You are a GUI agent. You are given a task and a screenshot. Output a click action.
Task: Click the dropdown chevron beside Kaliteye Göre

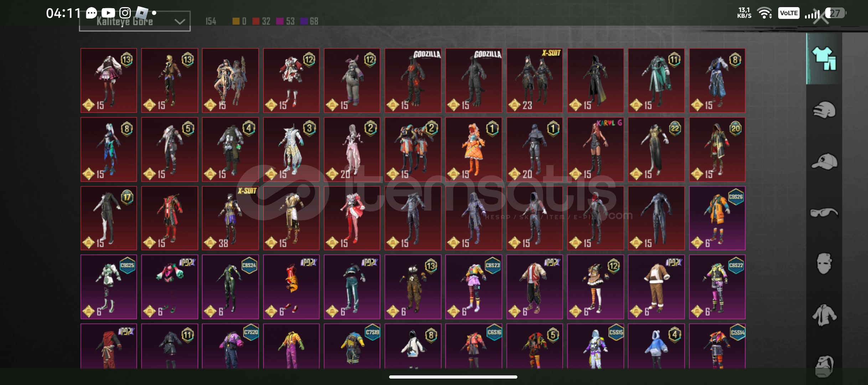(180, 22)
